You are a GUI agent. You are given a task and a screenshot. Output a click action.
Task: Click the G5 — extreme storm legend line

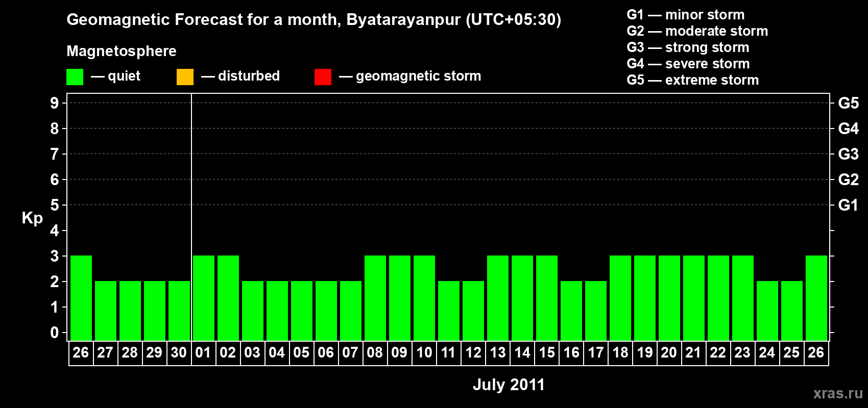point(692,80)
